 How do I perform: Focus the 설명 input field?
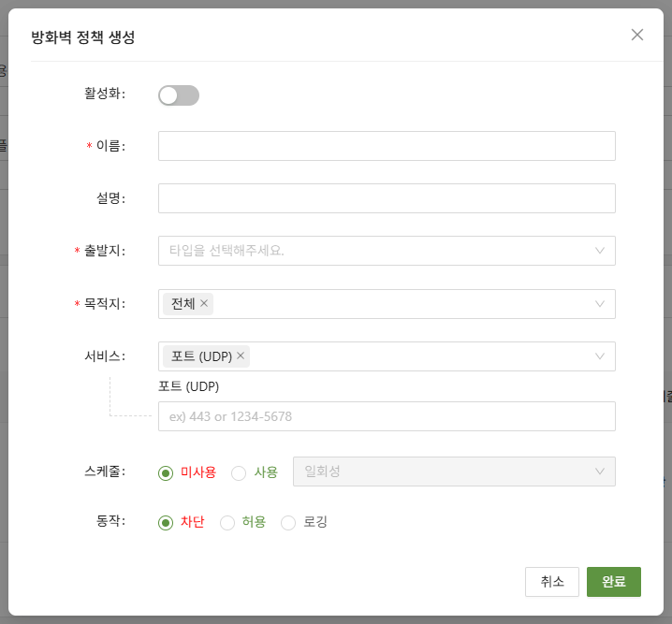[x=386, y=198]
